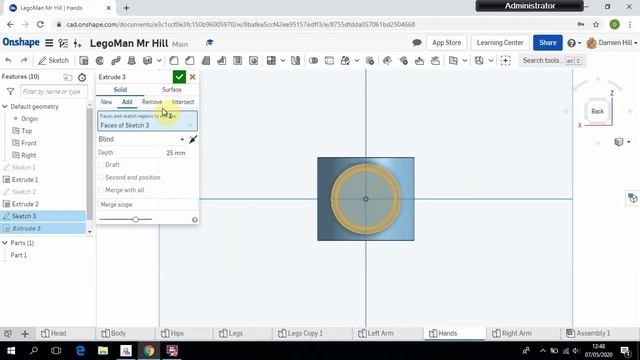Select the Transform tool
The image size is (640, 360).
tap(345, 60)
